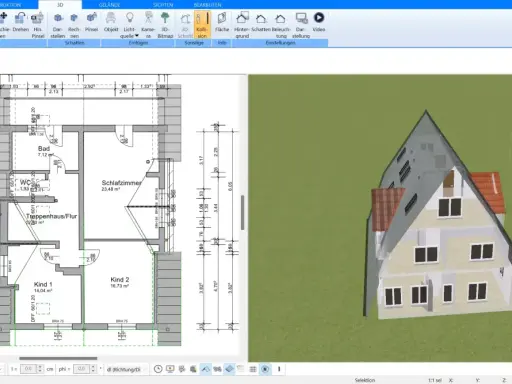Toggle the highlighted roof-line snap icon
The image size is (512, 384).
(206, 369)
